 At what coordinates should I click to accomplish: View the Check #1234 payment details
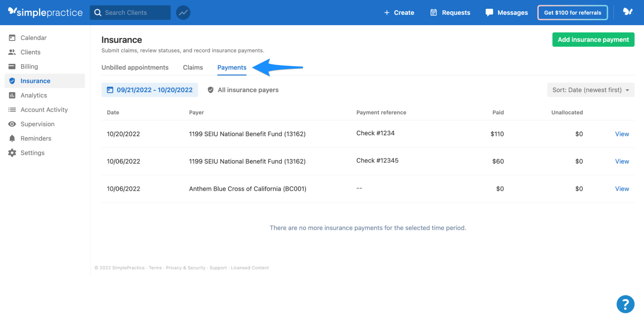pyautogui.click(x=622, y=134)
